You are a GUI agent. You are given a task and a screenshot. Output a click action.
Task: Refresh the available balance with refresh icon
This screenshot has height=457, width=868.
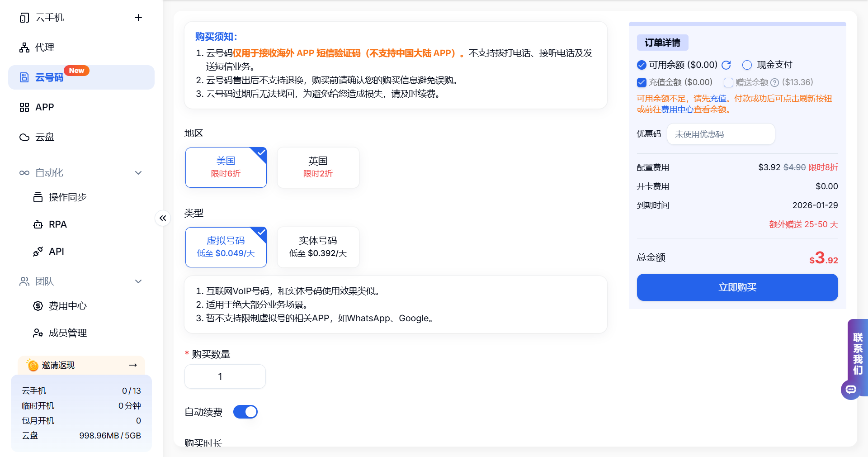(x=726, y=65)
